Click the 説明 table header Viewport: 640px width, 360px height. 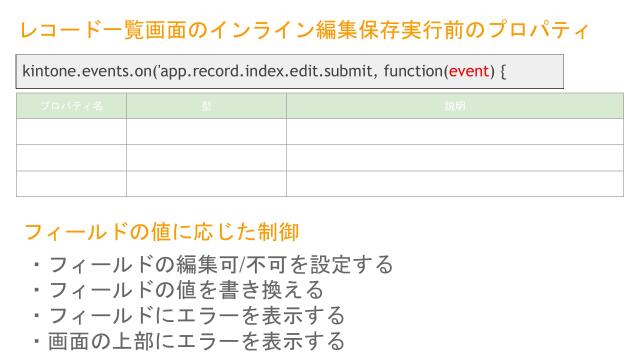click(x=455, y=106)
